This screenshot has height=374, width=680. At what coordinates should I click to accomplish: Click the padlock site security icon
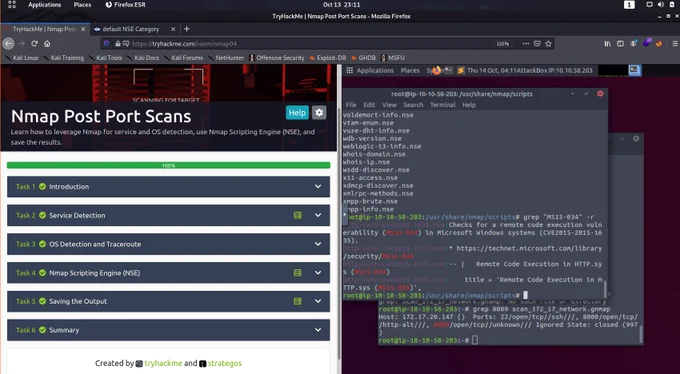click(118, 43)
